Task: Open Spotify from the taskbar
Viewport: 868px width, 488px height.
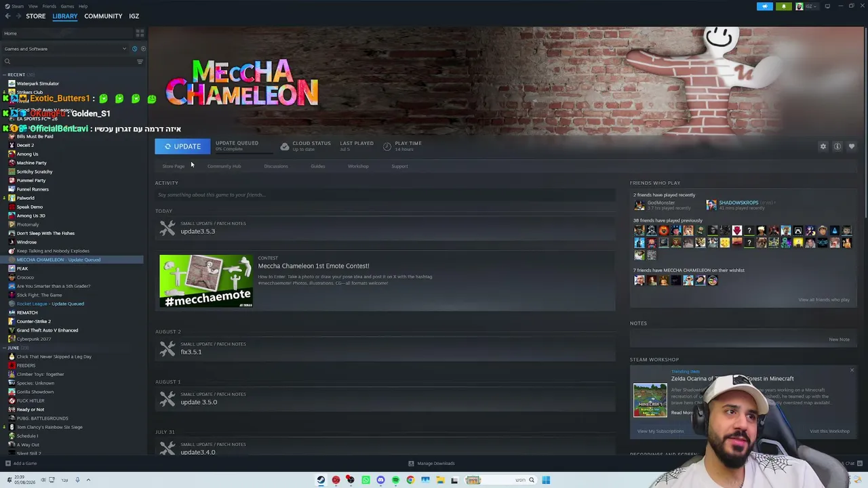Action: pos(395,481)
